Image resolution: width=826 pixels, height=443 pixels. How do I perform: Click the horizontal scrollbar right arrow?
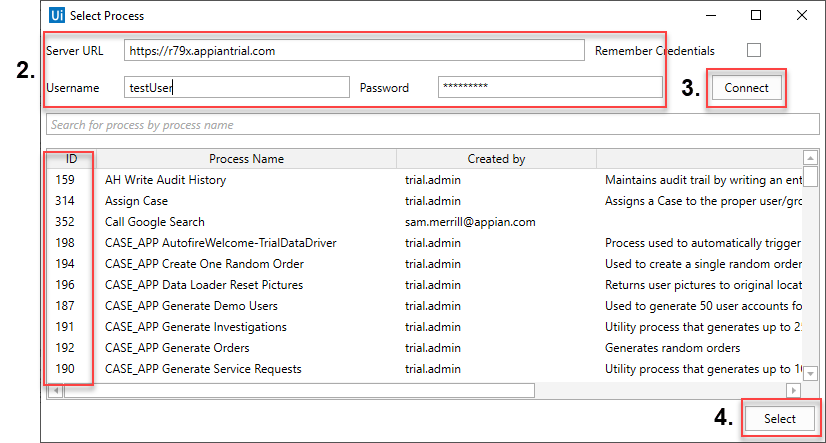point(793,390)
